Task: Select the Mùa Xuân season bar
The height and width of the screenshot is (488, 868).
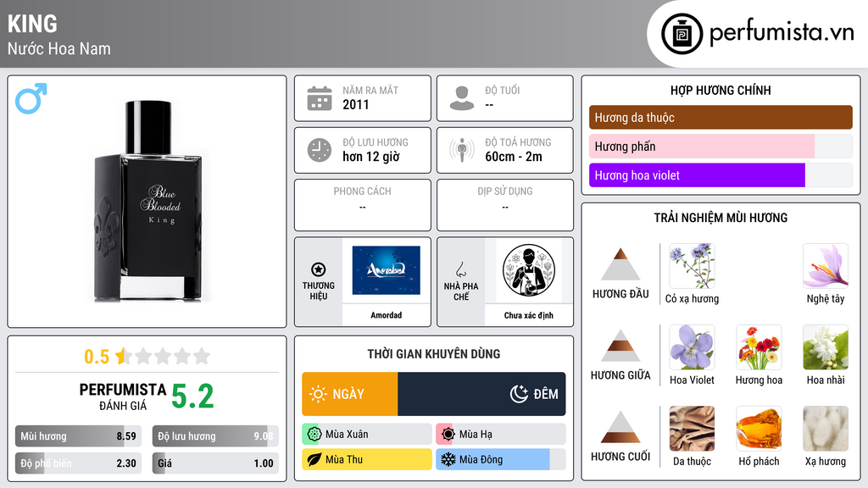Action: pyautogui.click(x=367, y=435)
